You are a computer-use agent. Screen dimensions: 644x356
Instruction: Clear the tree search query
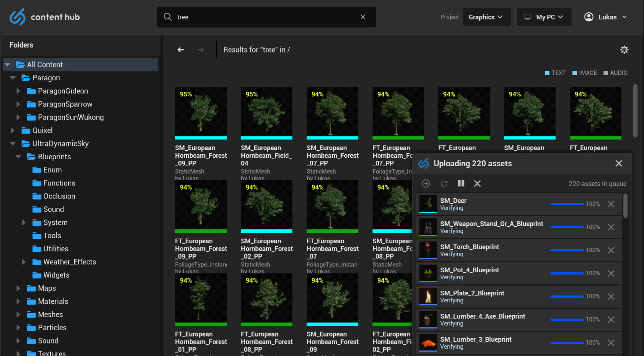(363, 17)
